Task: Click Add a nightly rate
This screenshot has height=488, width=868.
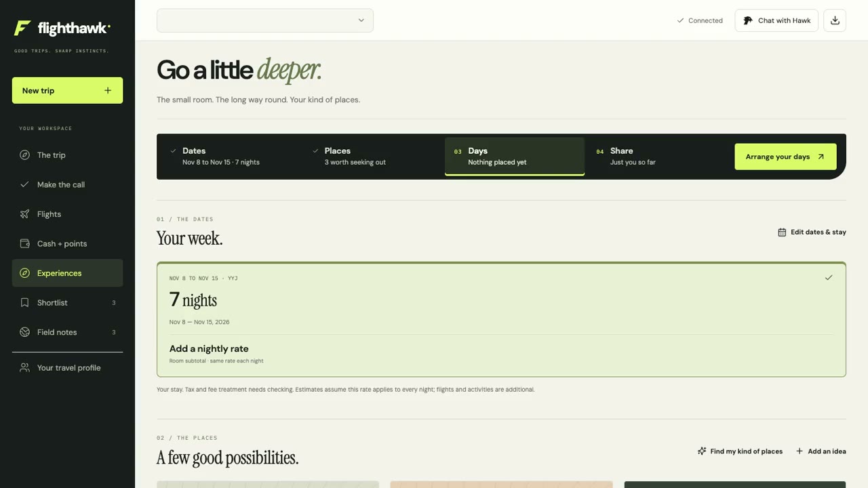Action: (x=209, y=349)
